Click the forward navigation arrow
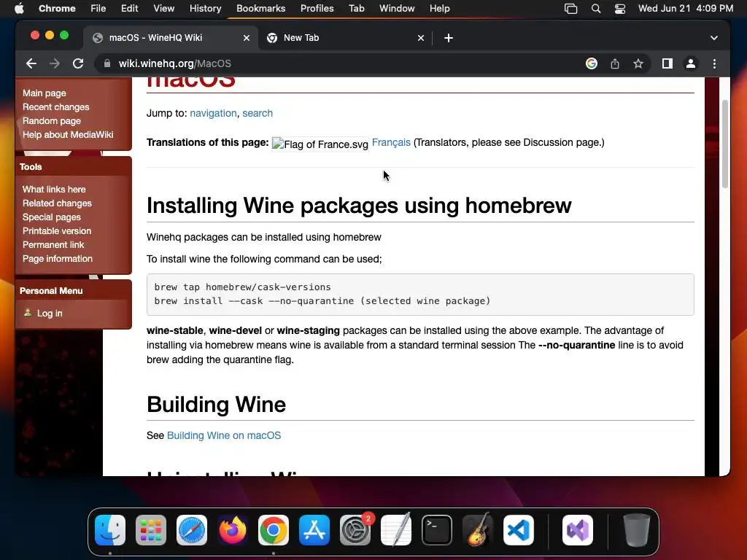Viewport: 747px width, 560px height. click(55, 63)
